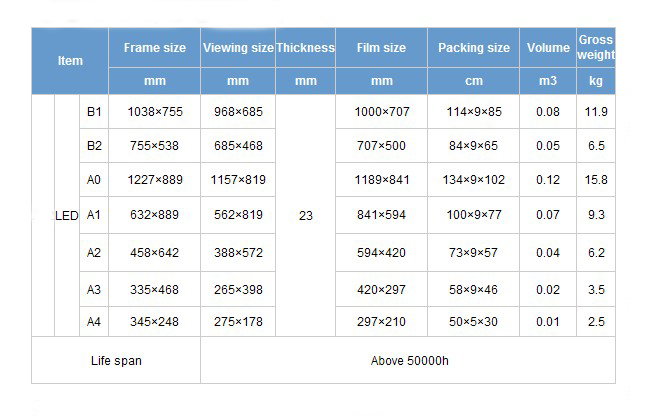Click the A0 gross weight 15.8
Viewport: 649px width, 419px height.
click(x=596, y=179)
